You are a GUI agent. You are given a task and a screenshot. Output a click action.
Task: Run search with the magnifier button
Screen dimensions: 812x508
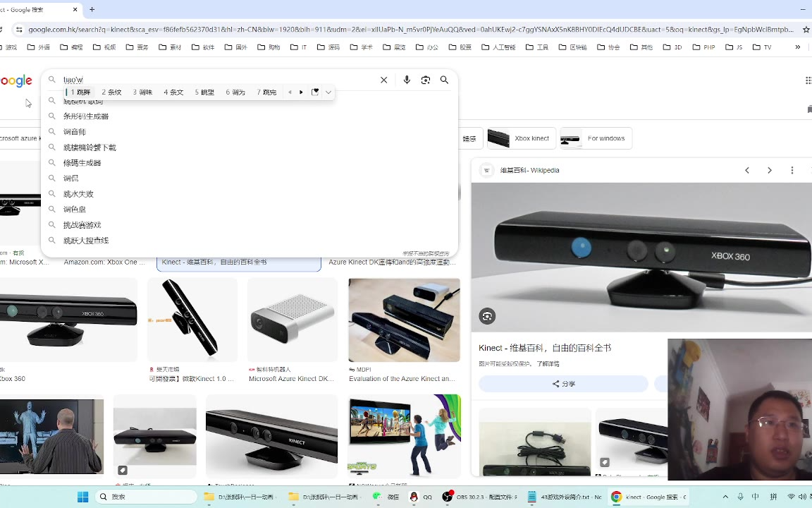(444, 80)
